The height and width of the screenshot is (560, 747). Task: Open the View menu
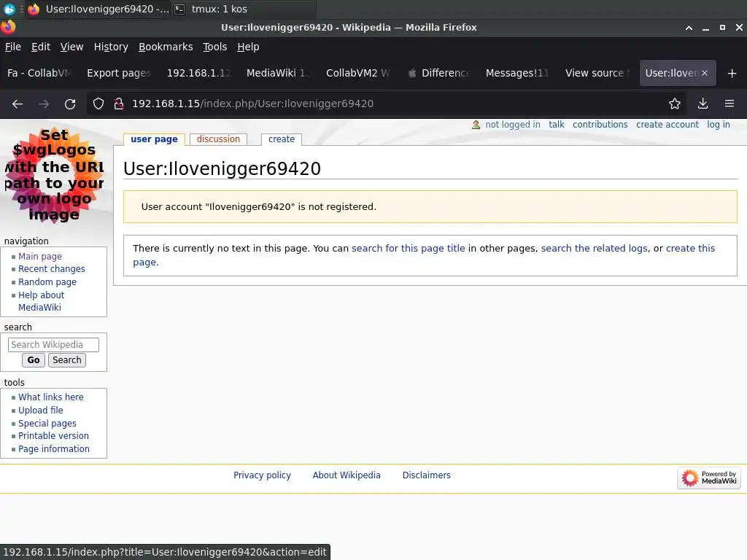tap(71, 47)
